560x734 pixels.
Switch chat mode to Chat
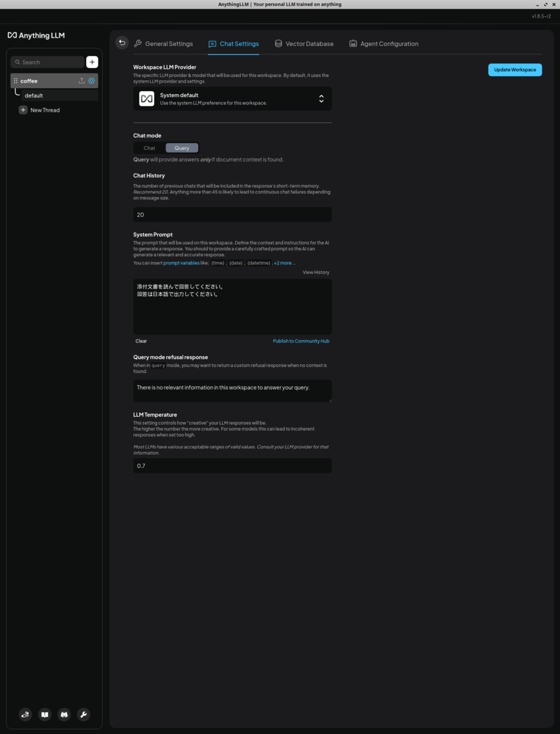(x=148, y=147)
